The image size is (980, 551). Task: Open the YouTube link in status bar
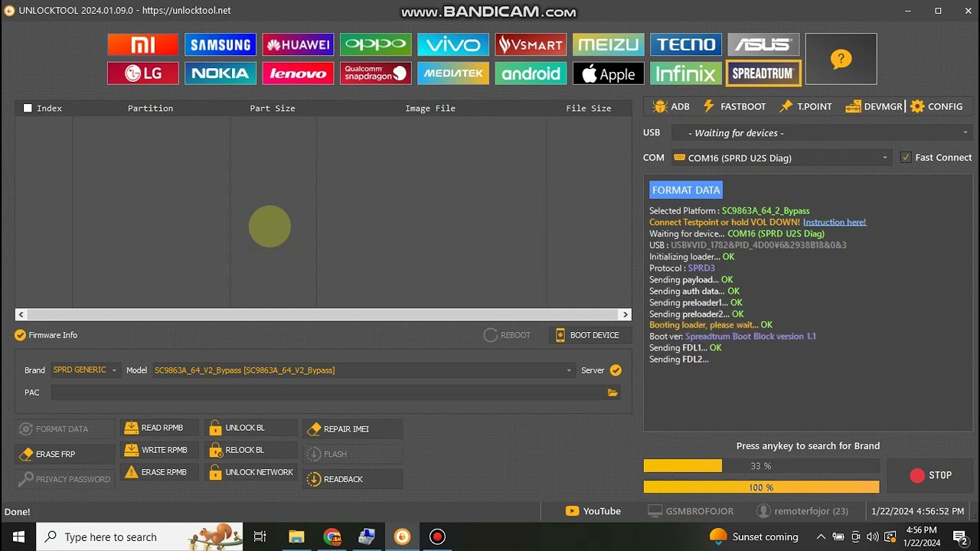tap(593, 511)
